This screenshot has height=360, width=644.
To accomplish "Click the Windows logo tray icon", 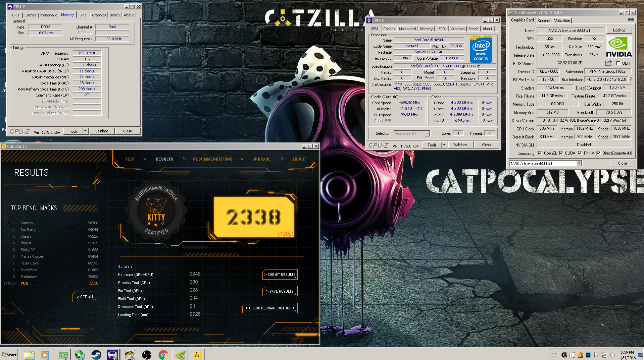I will [x=572, y=355].
